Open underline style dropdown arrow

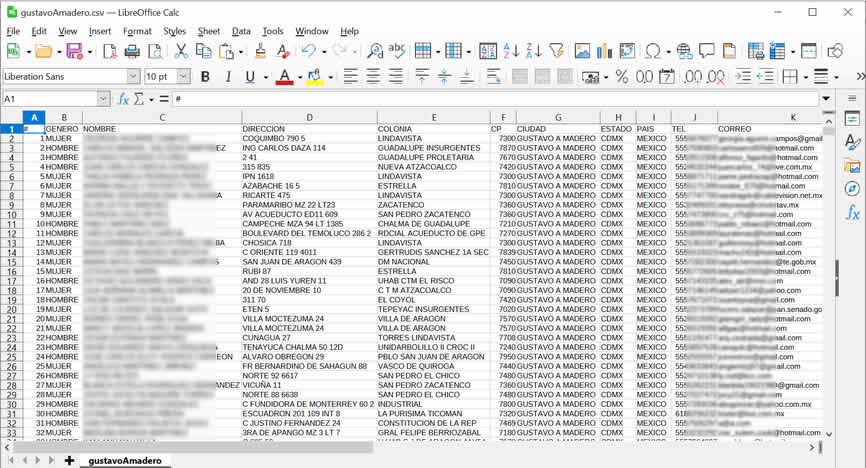(266, 77)
